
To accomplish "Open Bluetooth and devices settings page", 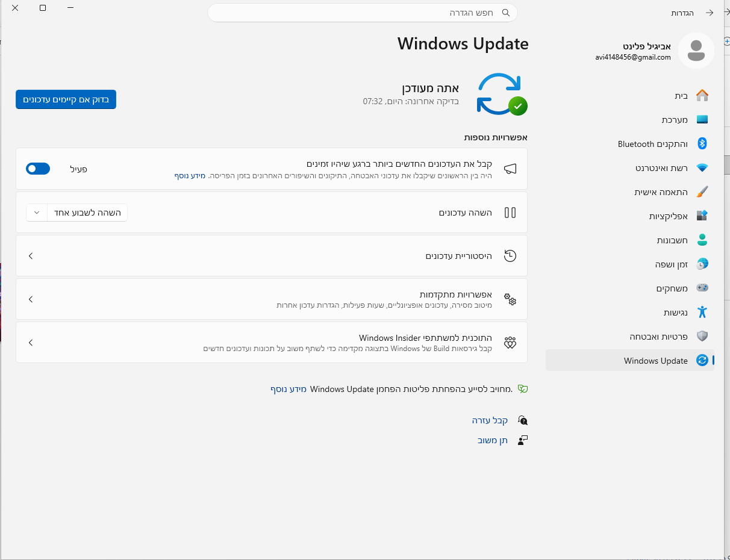I will (x=630, y=144).
